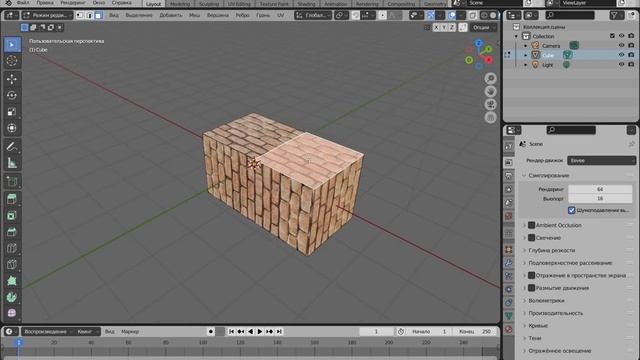The height and width of the screenshot is (360, 640).
Task: Adjust Рендеринг samples field value 64
Action: (600, 189)
